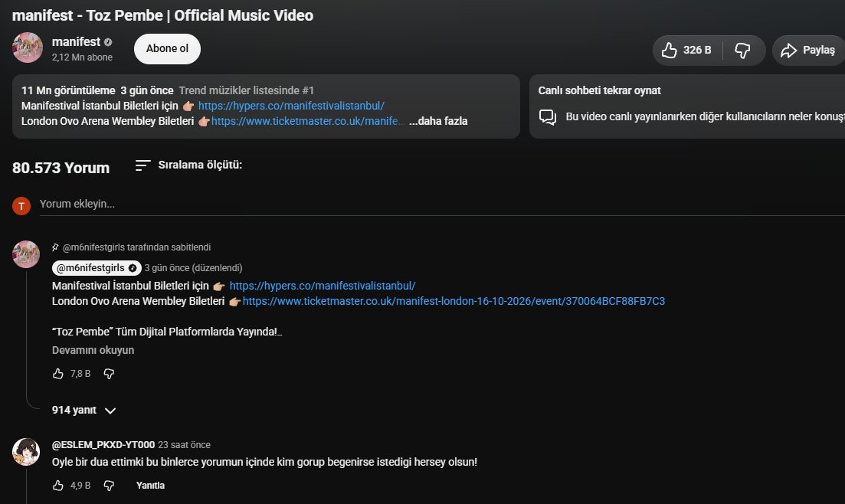The image size is (845, 504).
Task: Click 3 gün önce (düzenlendi) timestamp
Action: 194,268
